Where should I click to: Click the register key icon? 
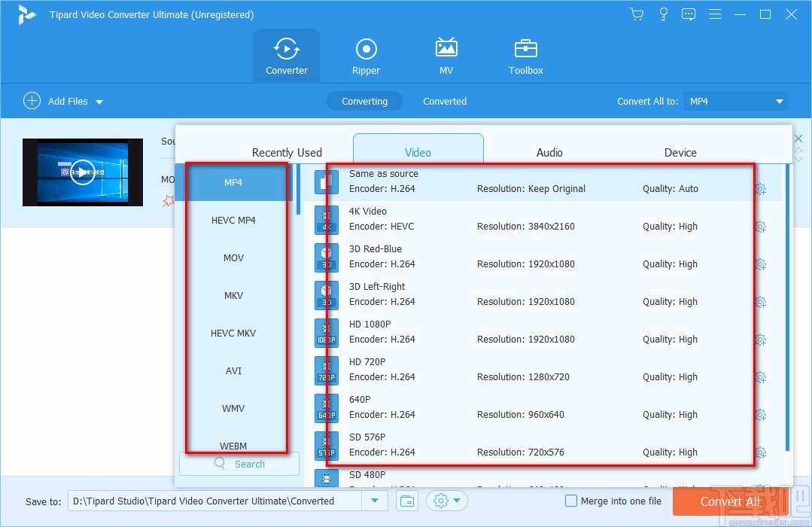(663, 14)
